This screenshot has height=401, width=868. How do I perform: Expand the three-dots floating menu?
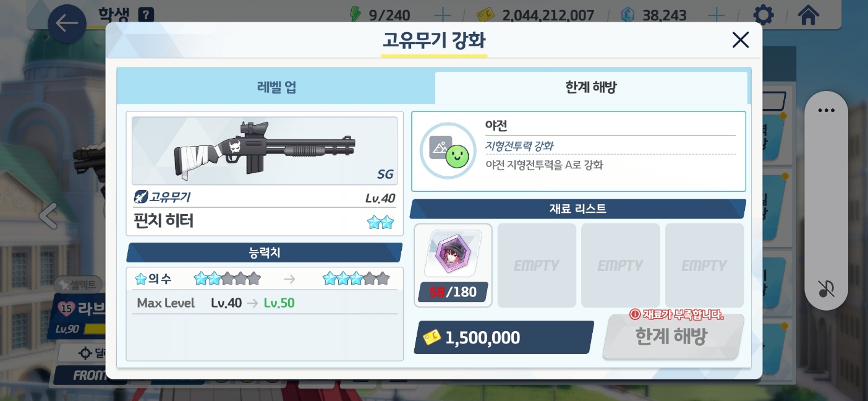tap(826, 111)
